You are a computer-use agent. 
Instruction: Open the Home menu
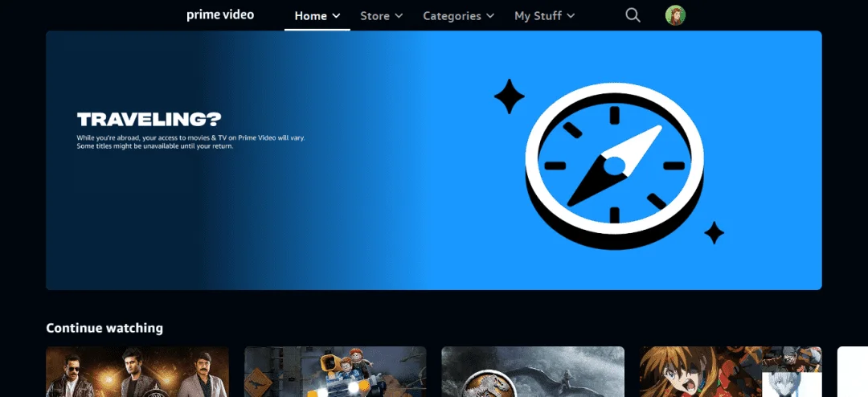317,16
